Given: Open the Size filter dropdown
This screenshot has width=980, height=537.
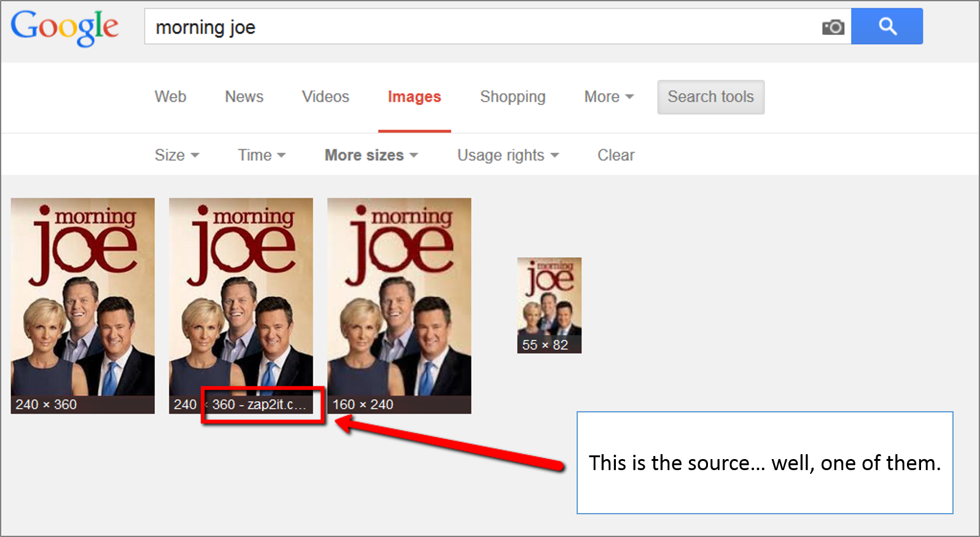Looking at the screenshot, I should click(177, 155).
